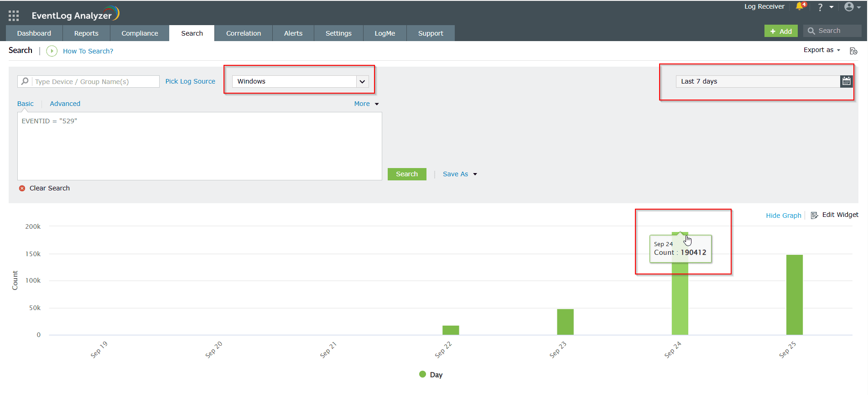Click the red Clear Search icon
Screen dimensions: 868x395
coord(22,188)
